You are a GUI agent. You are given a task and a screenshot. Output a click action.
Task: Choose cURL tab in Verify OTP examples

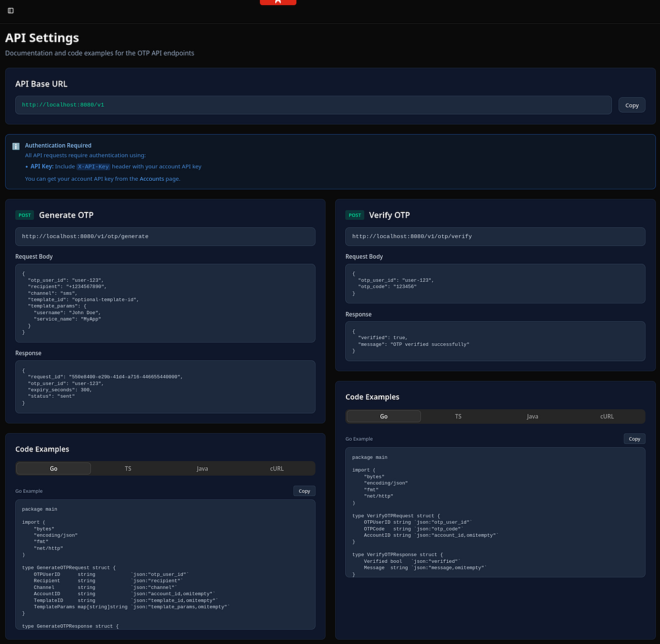point(607,416)
